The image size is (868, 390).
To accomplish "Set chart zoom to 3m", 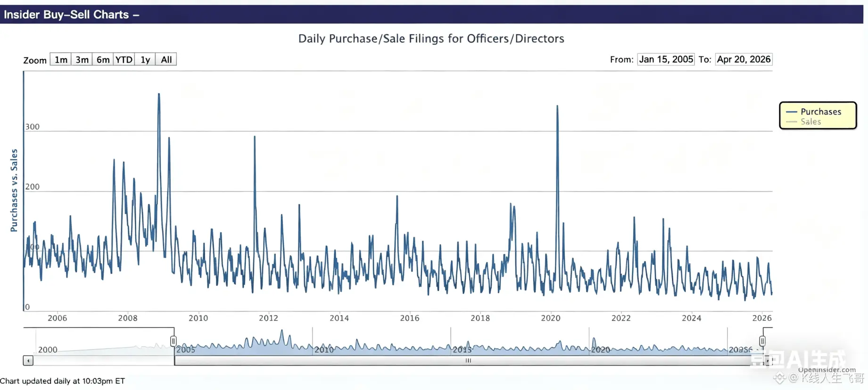I will 82,59.
